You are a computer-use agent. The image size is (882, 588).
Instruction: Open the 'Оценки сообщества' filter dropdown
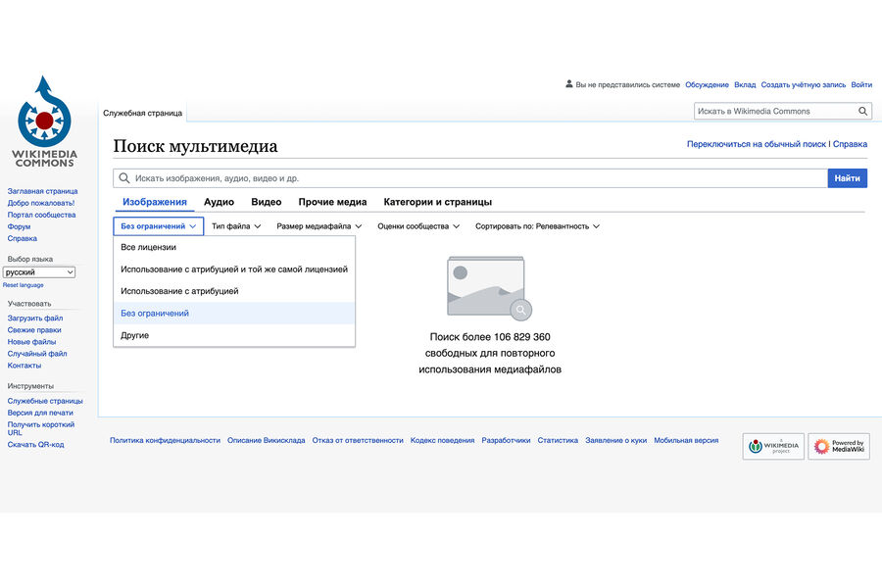pos(418,226)
